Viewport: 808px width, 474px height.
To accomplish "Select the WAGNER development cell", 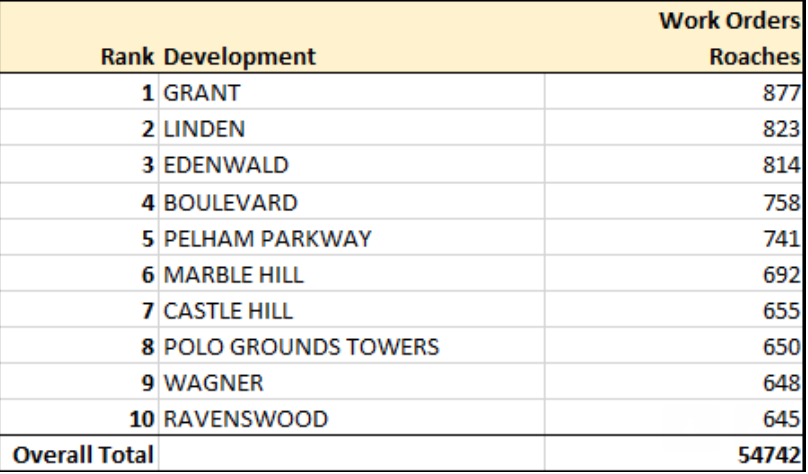I will point(351,382).
